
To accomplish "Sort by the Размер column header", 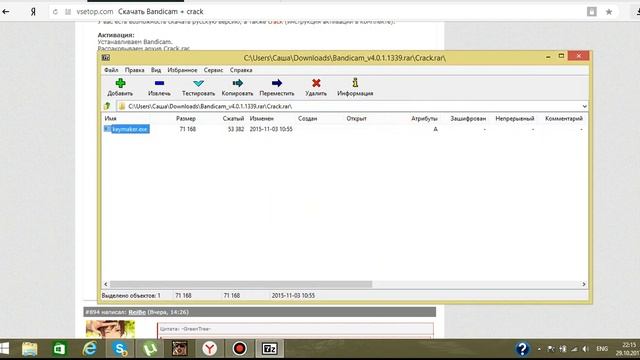I will (186, 118).
